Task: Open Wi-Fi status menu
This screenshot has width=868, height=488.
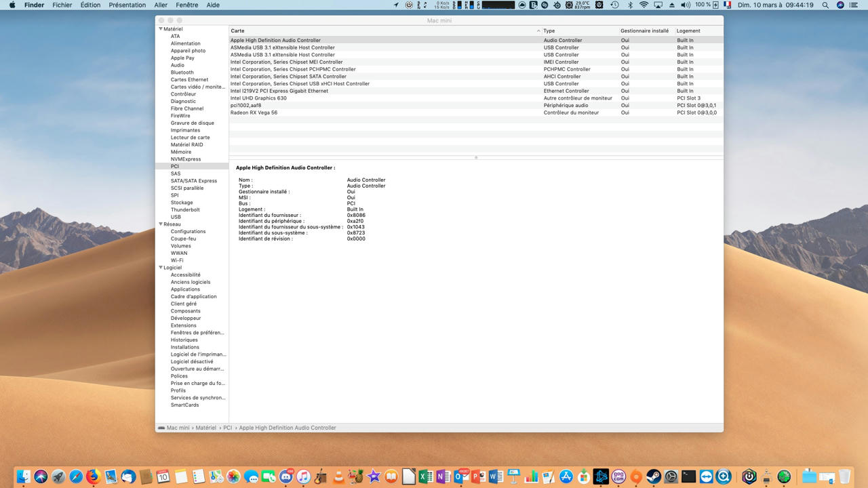Action: (x=644, y=5)
